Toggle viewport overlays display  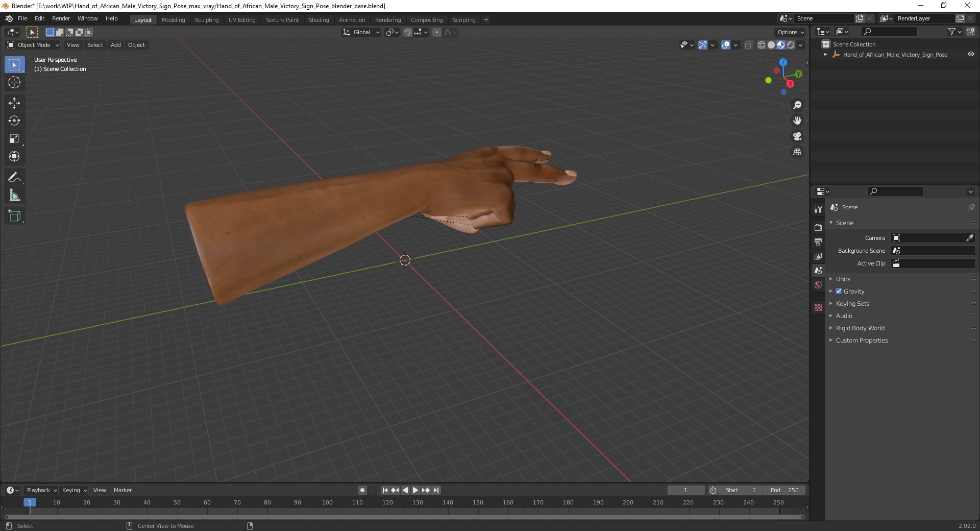[726, 45]
